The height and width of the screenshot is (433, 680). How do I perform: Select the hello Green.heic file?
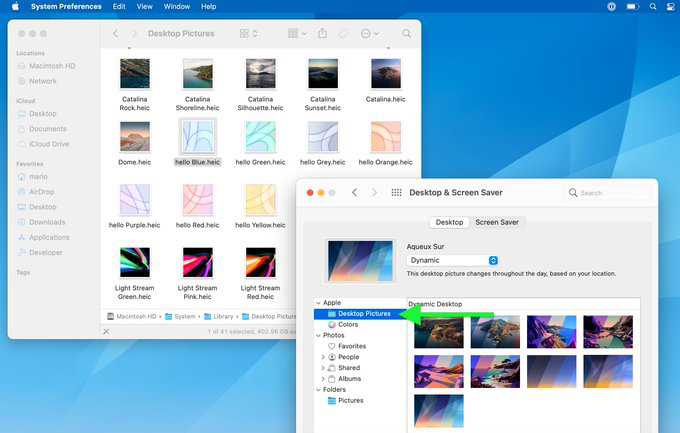coord(260,143)
